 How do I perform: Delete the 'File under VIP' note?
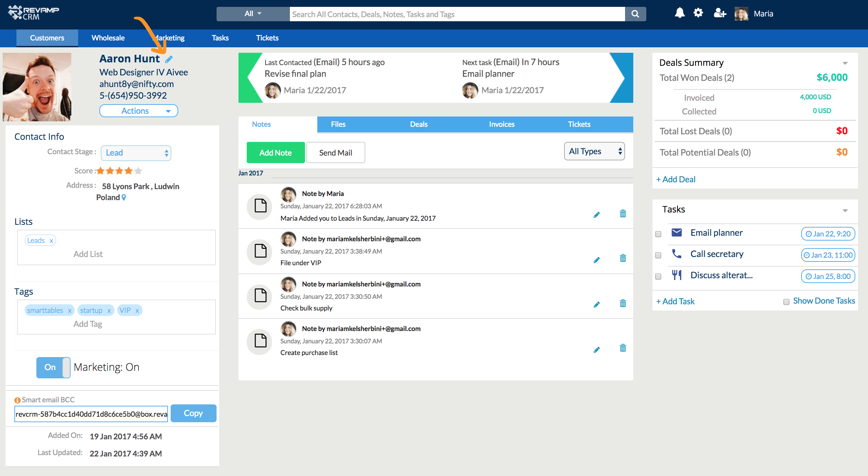point(623,258)
